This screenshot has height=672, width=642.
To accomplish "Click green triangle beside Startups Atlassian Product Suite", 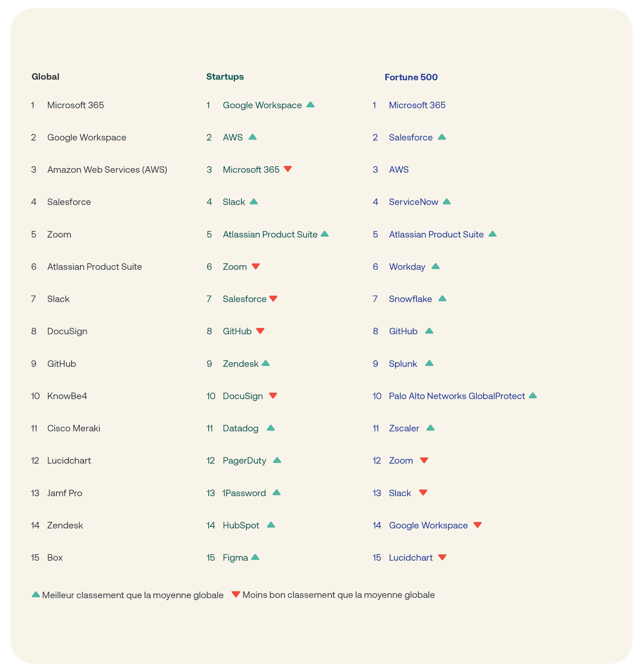I will click(x=324, y=234).
